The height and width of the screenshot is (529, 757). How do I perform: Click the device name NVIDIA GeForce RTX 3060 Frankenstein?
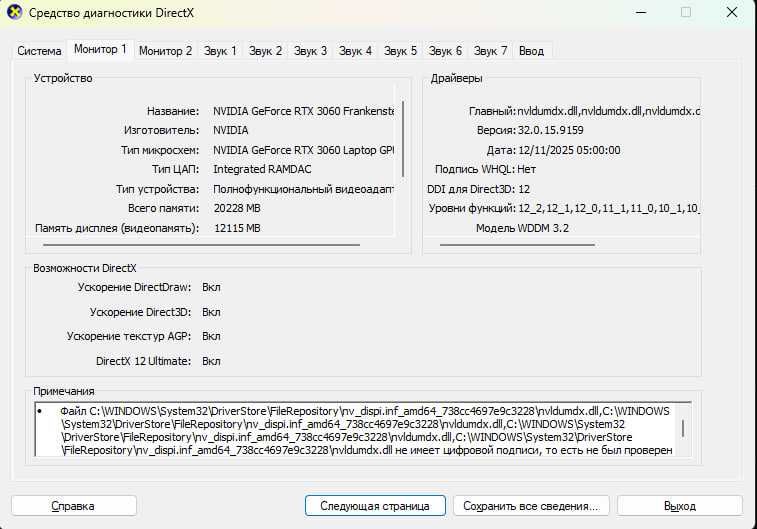pyautogui.click(x=303, y=111)
